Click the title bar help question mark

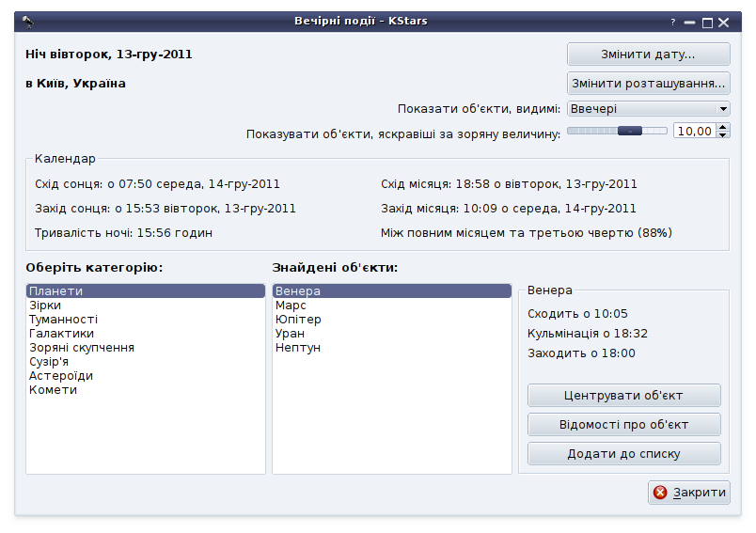pos(673,22)
